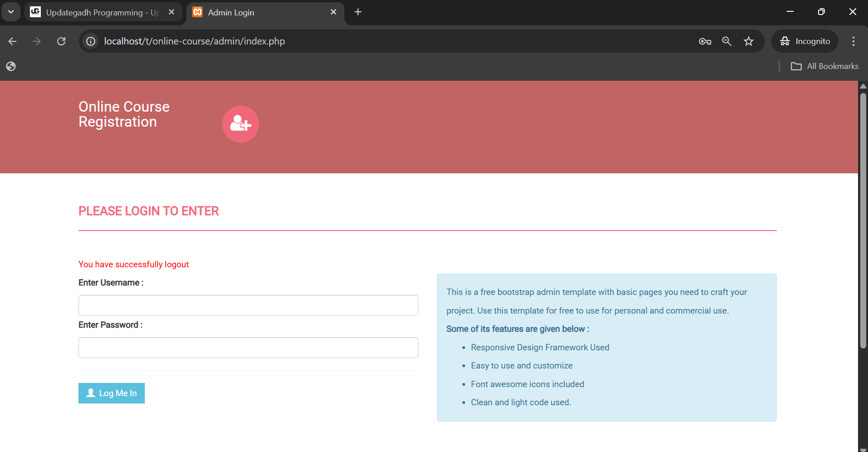Screen dimensions: 868x452
Task: Expand the tab search dropdown arrow
Action: point(11,12)
